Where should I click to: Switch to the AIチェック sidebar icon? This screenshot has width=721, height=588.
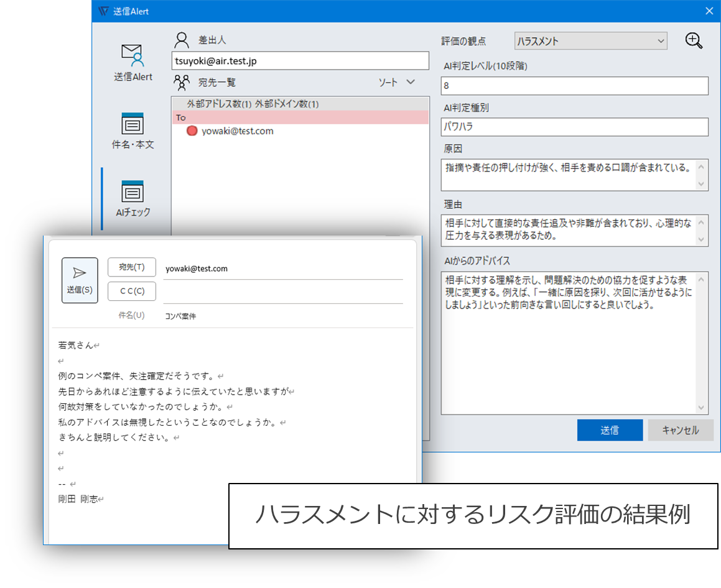click(x=133, y=192)
